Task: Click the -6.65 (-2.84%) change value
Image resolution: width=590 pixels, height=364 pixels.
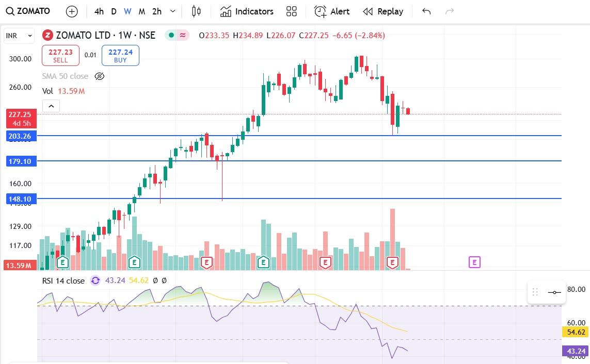Action: (359, 35)
